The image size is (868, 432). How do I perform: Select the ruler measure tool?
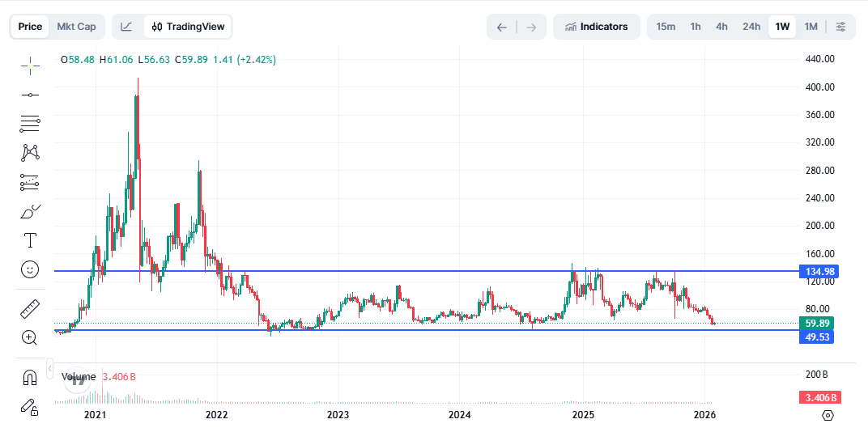30,309
